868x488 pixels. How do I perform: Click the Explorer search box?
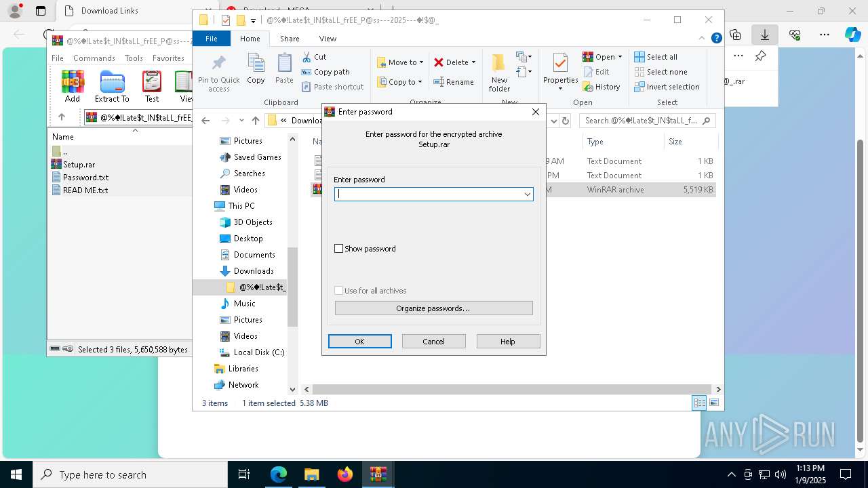pyautogui.click(x=647, y=121)
